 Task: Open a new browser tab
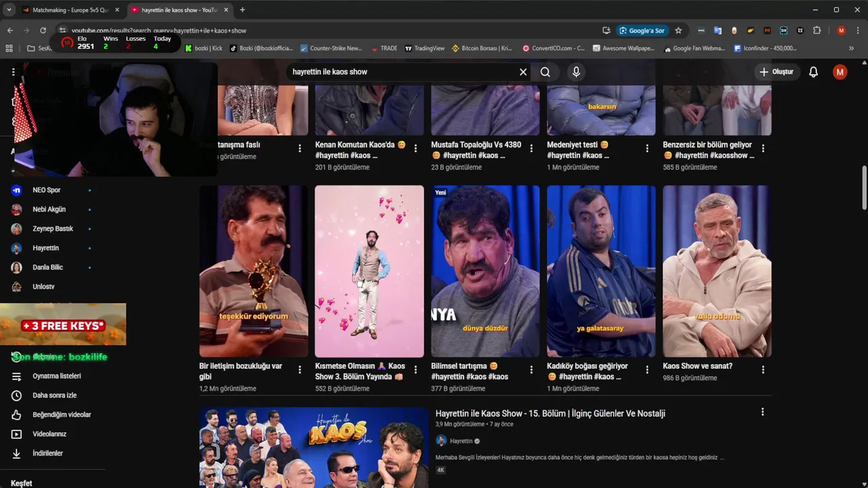(242, 10)
